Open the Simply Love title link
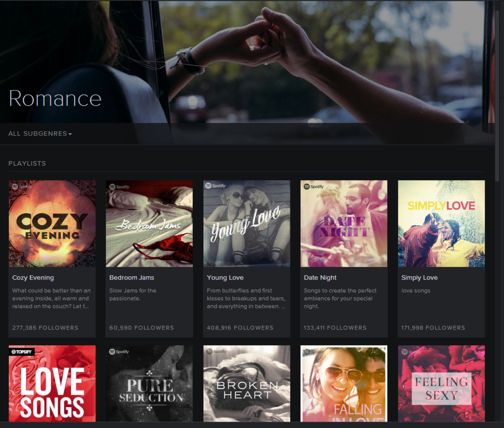This screenshot has height=428, width=504. click(x=419, y=277)
